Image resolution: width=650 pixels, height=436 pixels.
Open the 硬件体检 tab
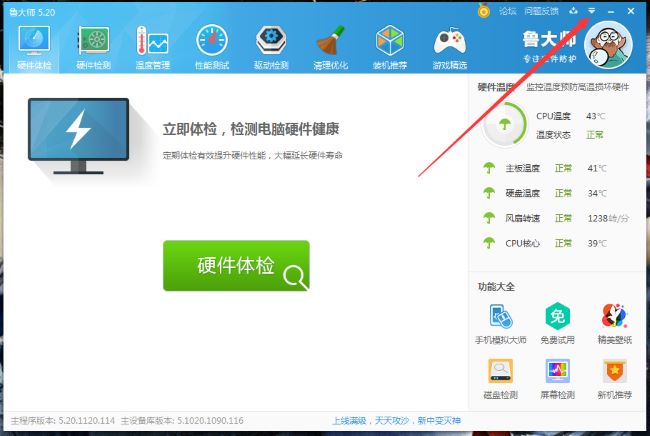pyautogui.click(x=34, y=47)
